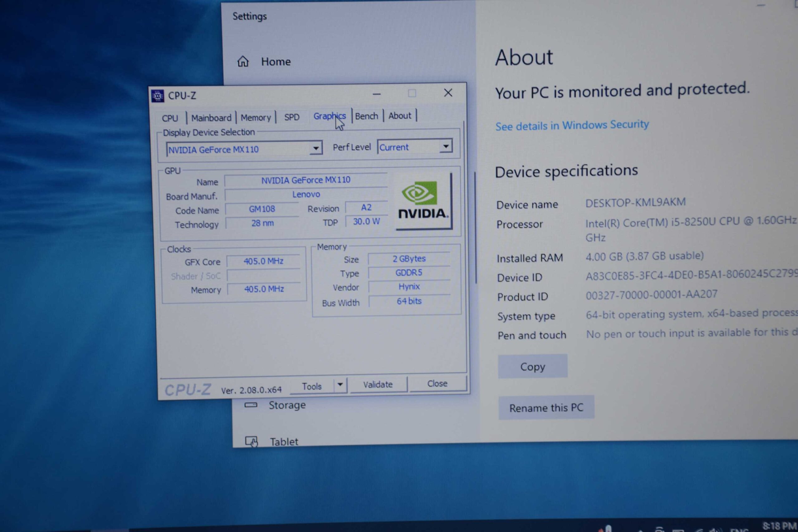
Task: Click the memory Vendor value Hynix
Action: [x=409, y=287]
